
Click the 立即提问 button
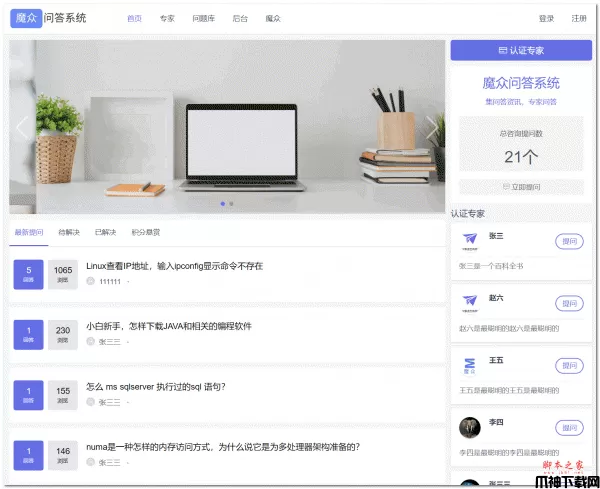pyautogui.click(x=521, y=187)
